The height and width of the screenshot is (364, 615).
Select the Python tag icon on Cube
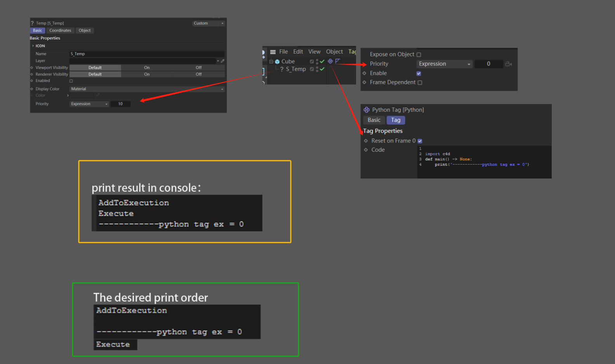pyautogui.click(x=330, y=61)
